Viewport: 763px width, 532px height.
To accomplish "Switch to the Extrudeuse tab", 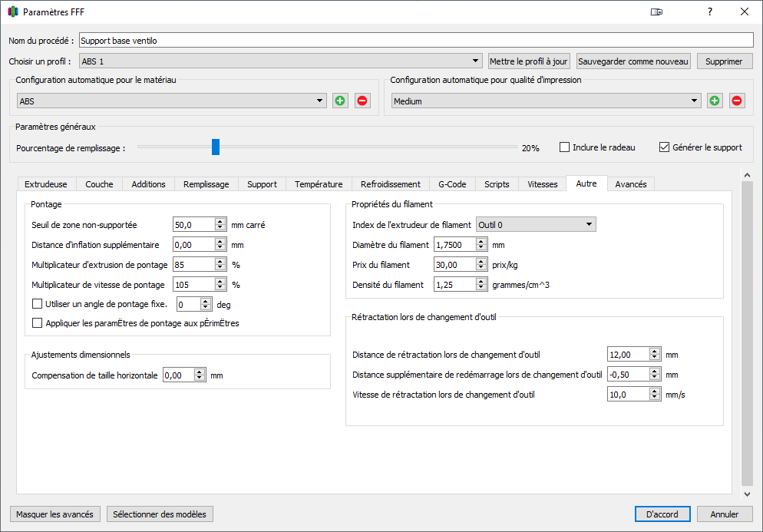I will pyautogui.click(x=46, y=184).
